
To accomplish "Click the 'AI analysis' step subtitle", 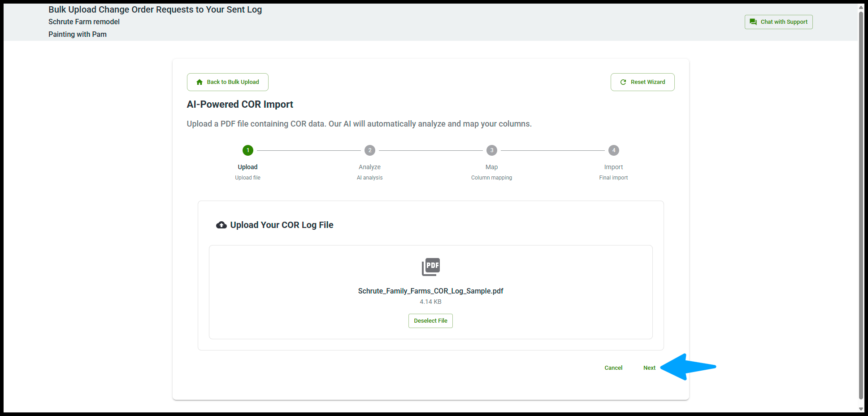I will 369,178.
